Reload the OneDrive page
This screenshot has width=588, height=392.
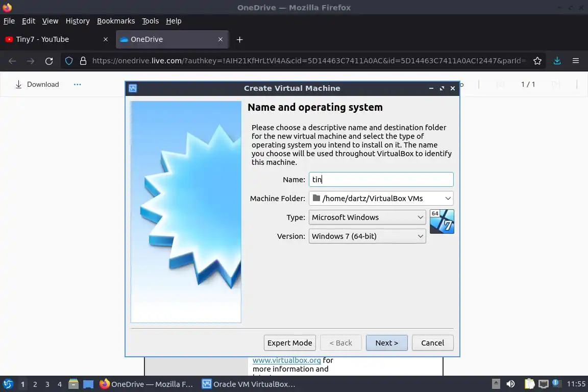click(x=49, y=61)
